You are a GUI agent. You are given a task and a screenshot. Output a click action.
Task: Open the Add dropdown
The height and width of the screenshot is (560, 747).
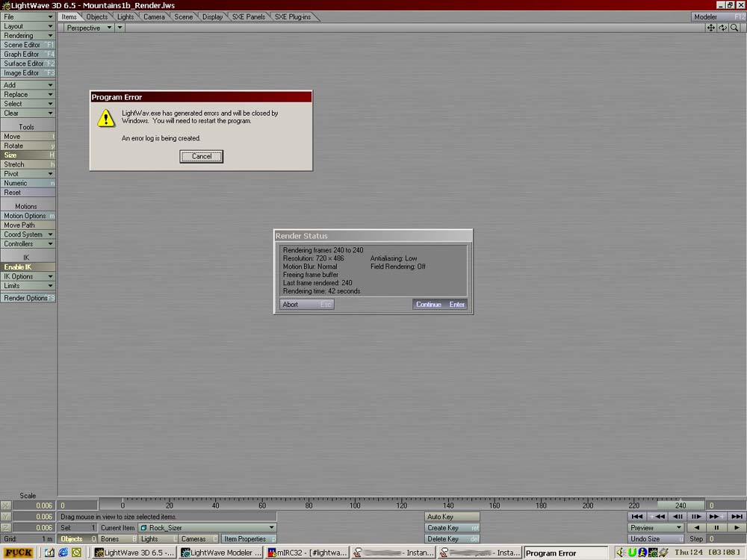click(28, 85)
